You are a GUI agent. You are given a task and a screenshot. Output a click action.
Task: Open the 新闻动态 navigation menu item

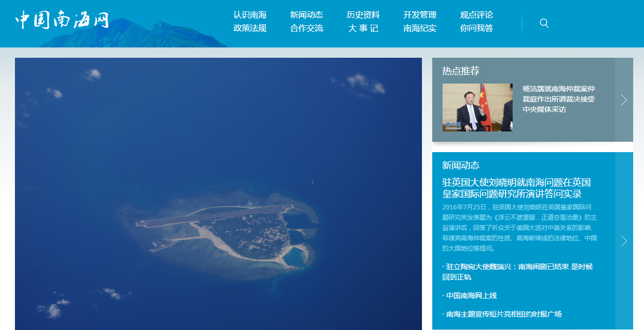pos(307,15)
